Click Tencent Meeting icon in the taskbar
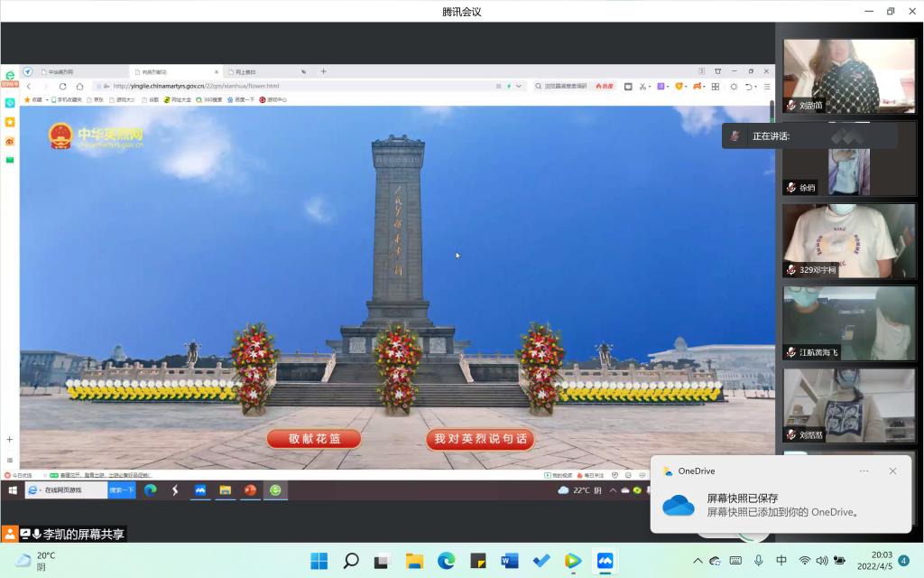This screenshot has height=578, width=924. coord(605,561)
